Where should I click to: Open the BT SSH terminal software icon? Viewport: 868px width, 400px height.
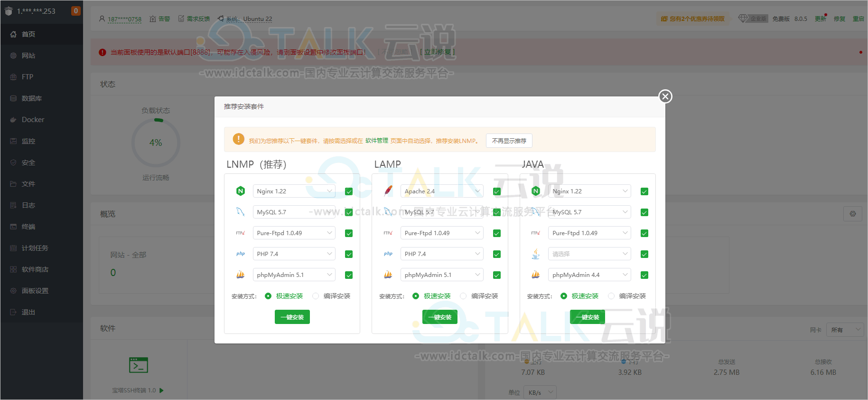point(139,365)
